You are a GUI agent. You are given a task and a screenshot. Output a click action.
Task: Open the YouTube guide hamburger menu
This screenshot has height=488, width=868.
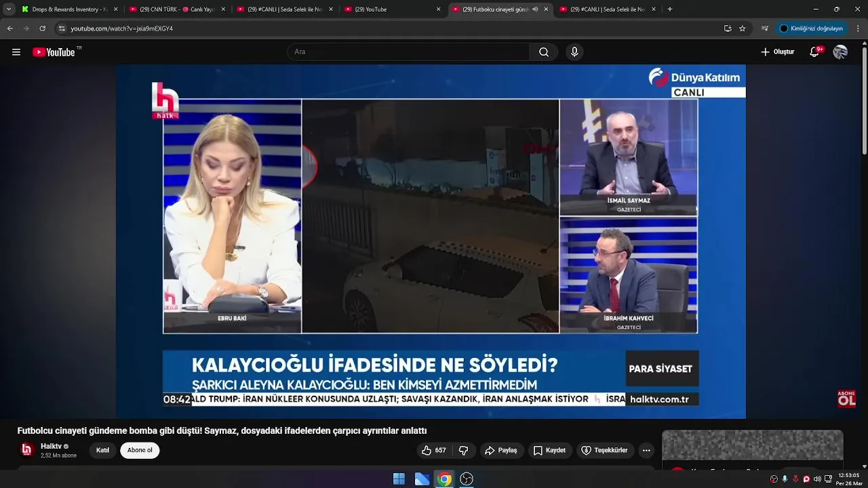[16, 52]
